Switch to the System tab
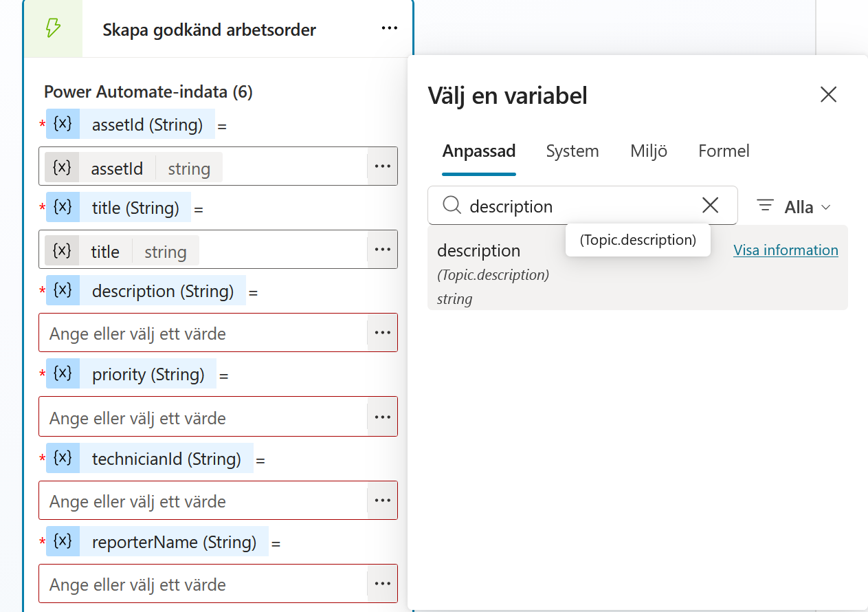The width and height of the screenshot is (868, 612). point(572,151)
